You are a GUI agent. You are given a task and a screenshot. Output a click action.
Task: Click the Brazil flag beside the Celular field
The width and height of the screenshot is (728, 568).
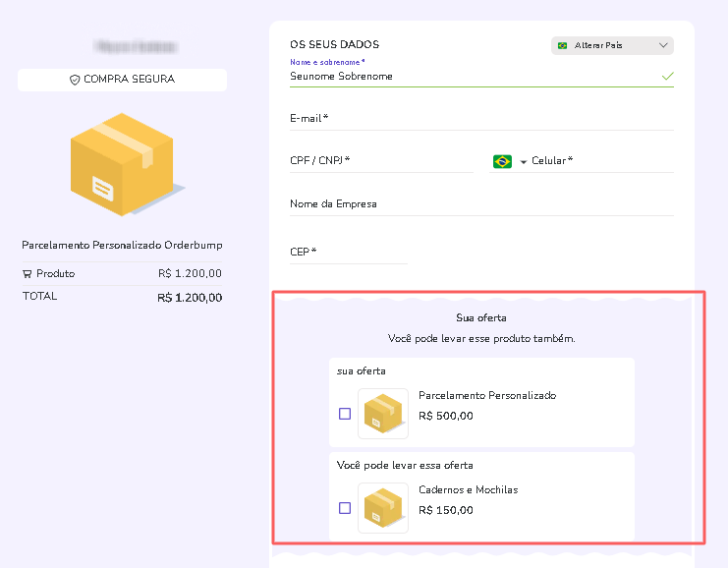tap(502, 161)
